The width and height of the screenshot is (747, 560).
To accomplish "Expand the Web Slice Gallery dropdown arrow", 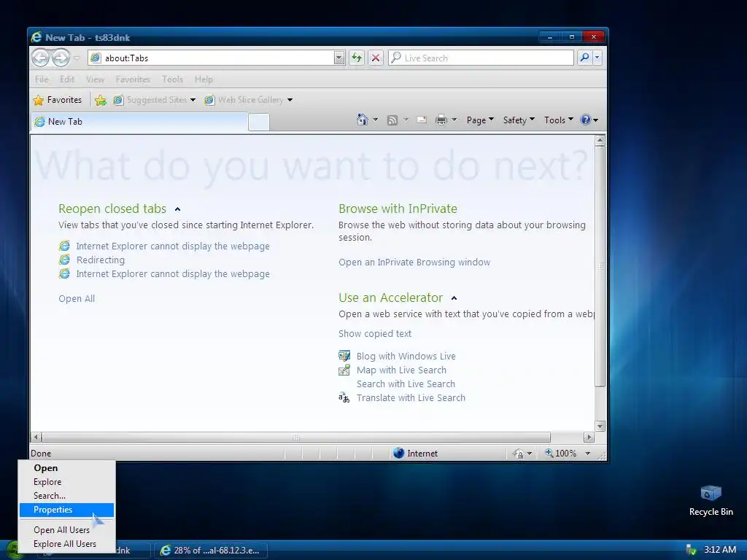I will (290, 100).
